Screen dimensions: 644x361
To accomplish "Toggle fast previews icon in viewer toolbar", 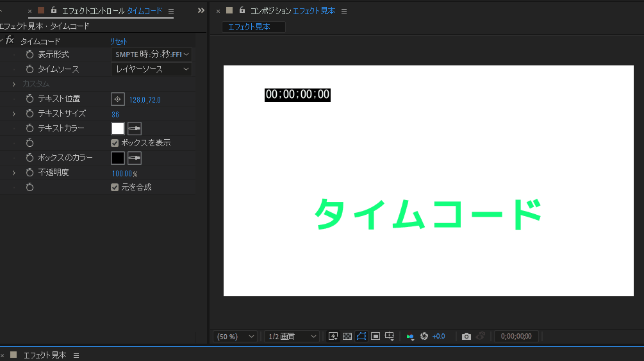I will pyautogui.click(x=333, y=337).
